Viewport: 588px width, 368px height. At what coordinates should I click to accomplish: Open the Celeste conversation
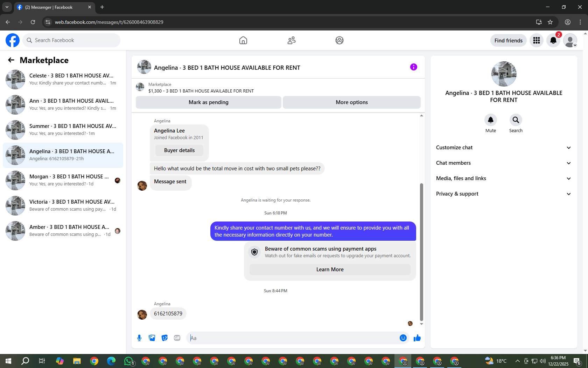[x=63, y=80]
